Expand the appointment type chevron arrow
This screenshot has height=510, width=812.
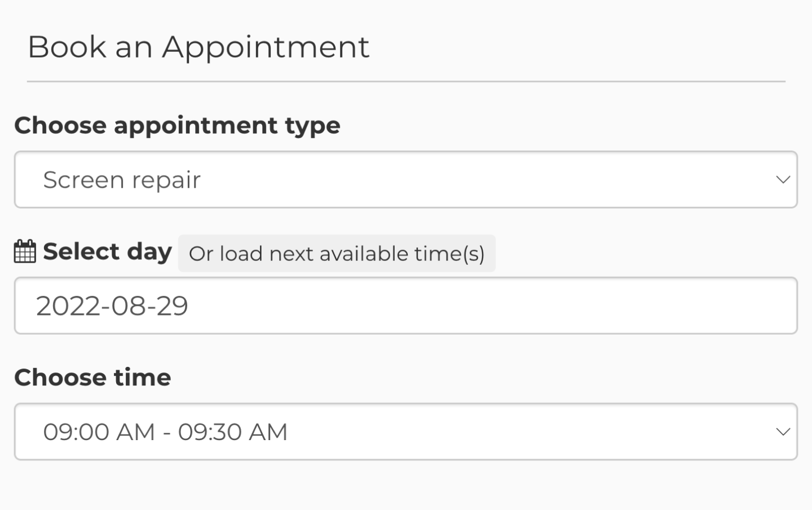point(783,180)
